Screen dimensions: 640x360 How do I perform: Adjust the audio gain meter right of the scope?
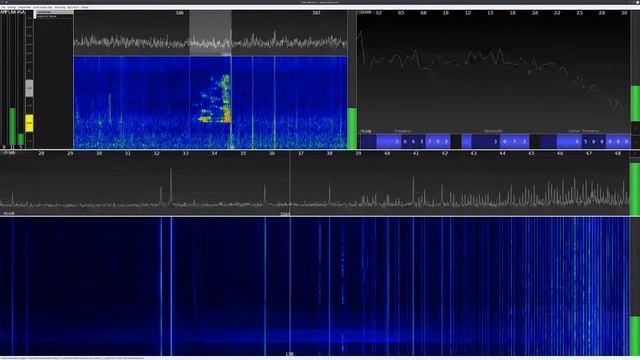pyautogui.click(x=635, y=66)
